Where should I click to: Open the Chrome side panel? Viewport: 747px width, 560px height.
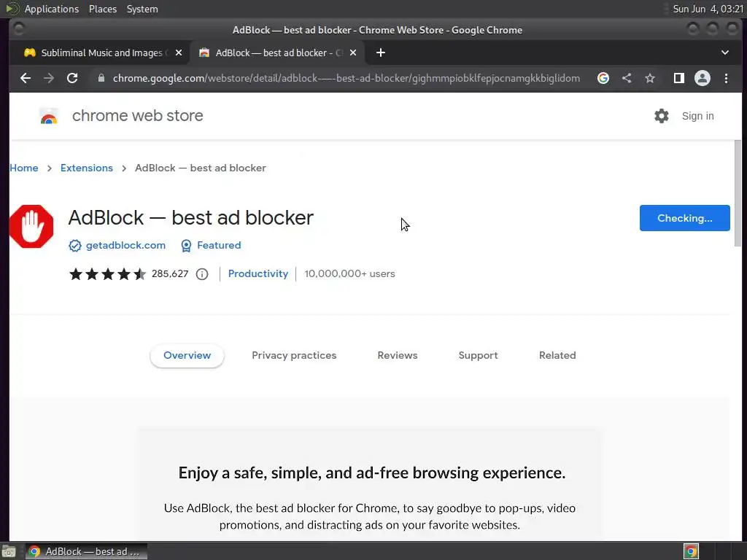pyautogui.click(x=679, y=78)
